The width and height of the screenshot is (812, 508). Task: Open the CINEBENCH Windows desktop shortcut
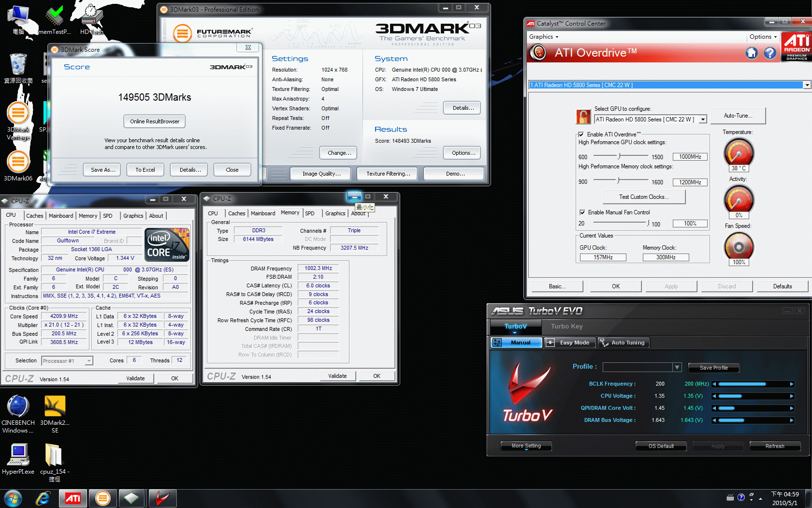[x=18, y=414]
